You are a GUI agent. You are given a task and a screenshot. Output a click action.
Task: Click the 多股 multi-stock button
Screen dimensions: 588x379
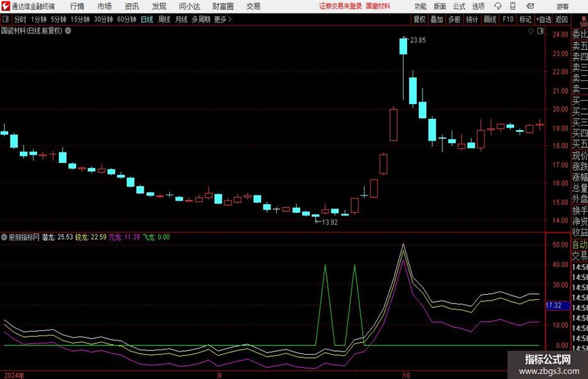point(454,19)
